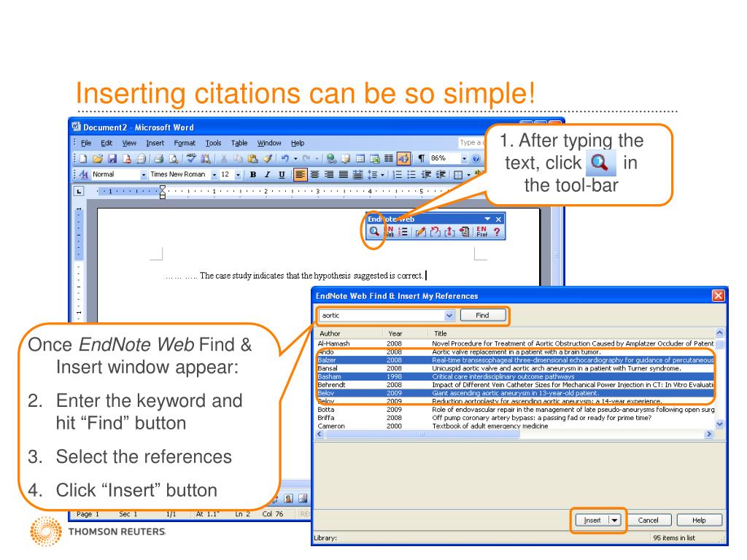This screenshot has height=560, width=747.
Task: Open the Style dropdown showing Normal
Action: pyautogui.click(x=143, y=175)
